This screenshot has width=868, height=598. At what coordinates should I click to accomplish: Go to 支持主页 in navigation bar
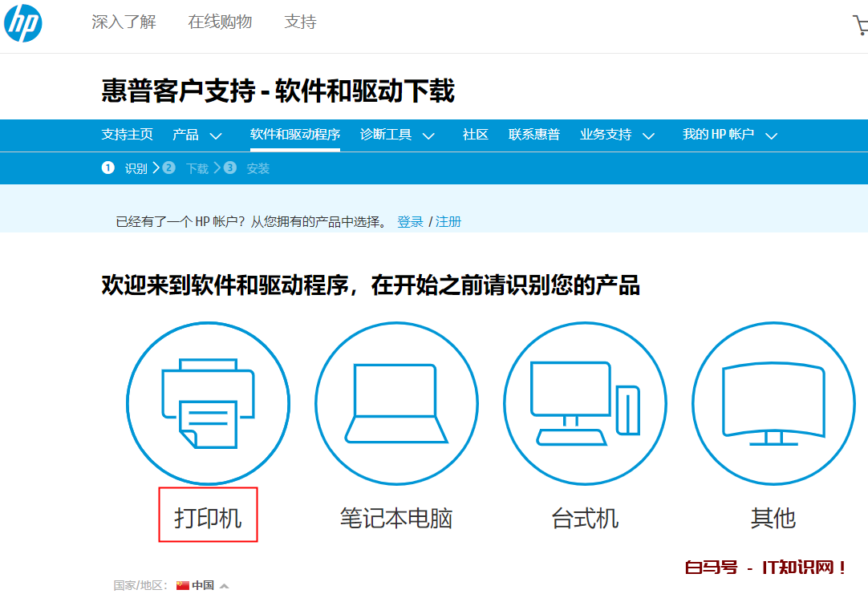coord(127,135)
